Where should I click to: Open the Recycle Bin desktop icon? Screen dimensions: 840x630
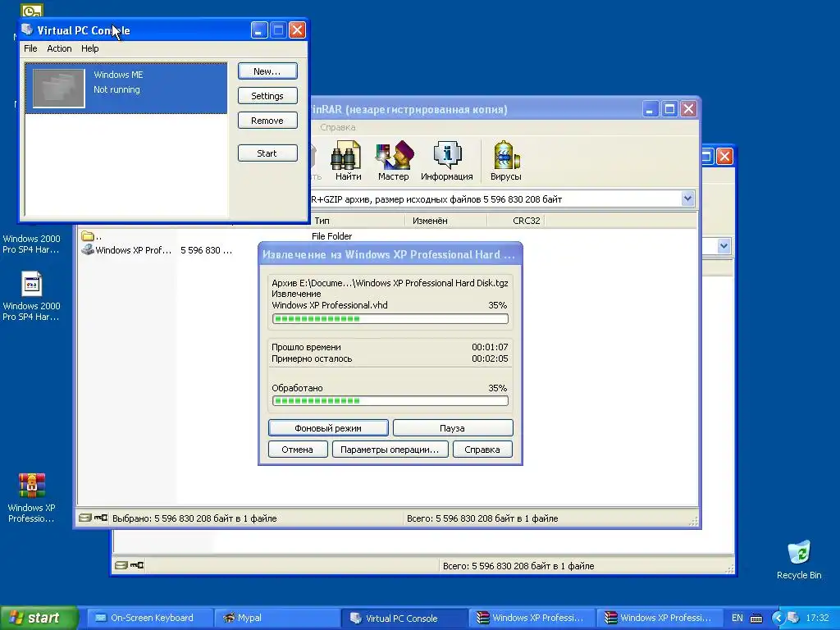[x=799, y=559]
